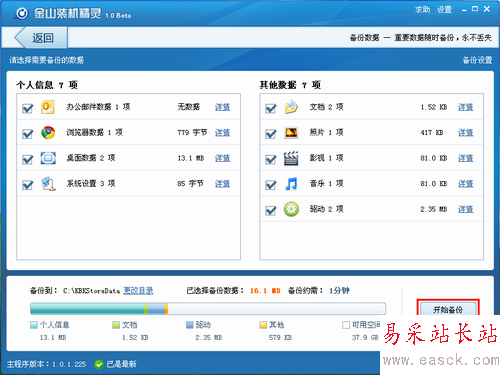Open 详情 link for 系统设置

[222, 184]
